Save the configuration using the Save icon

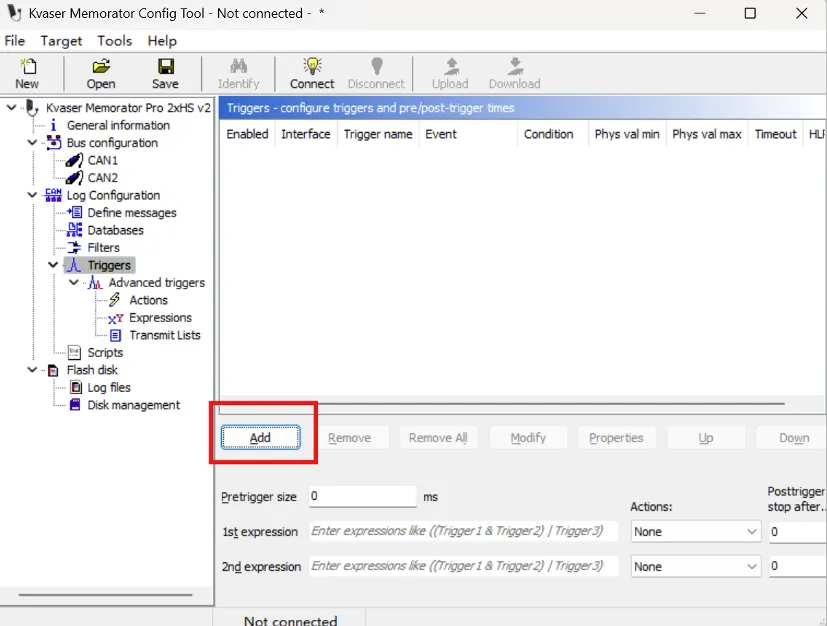pos(166,66)
